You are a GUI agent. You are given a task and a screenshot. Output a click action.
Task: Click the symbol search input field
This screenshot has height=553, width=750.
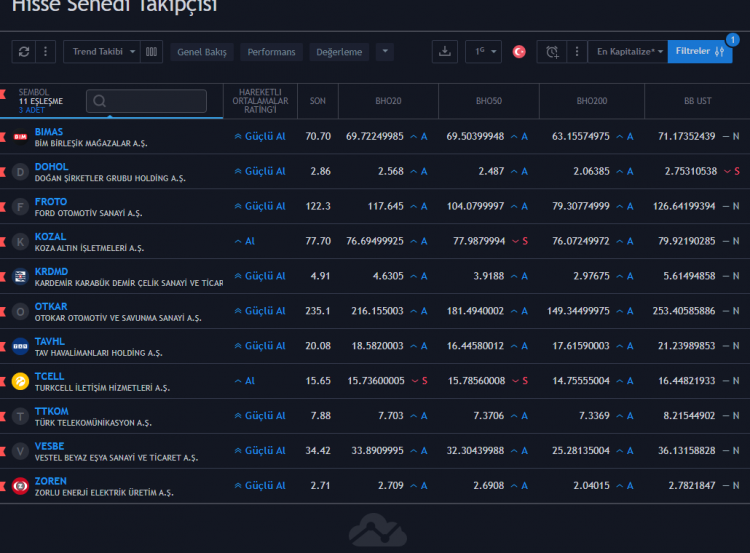point(146,101)
